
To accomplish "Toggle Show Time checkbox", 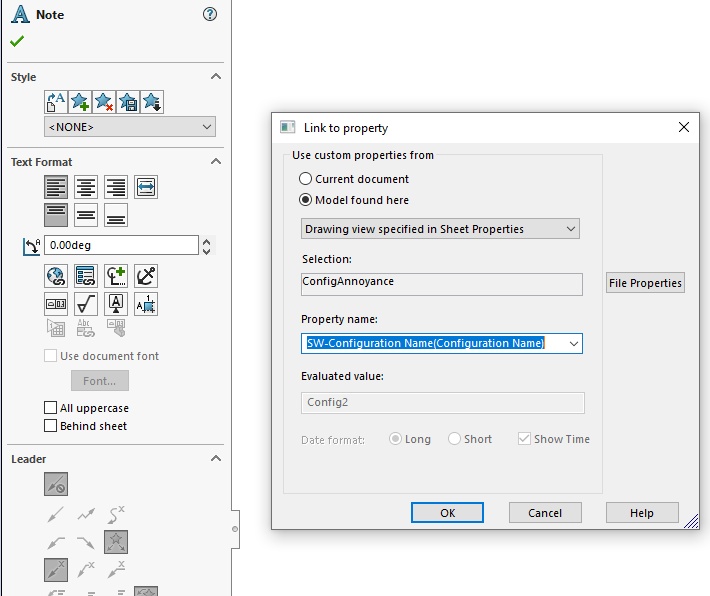I will [524, 438].
